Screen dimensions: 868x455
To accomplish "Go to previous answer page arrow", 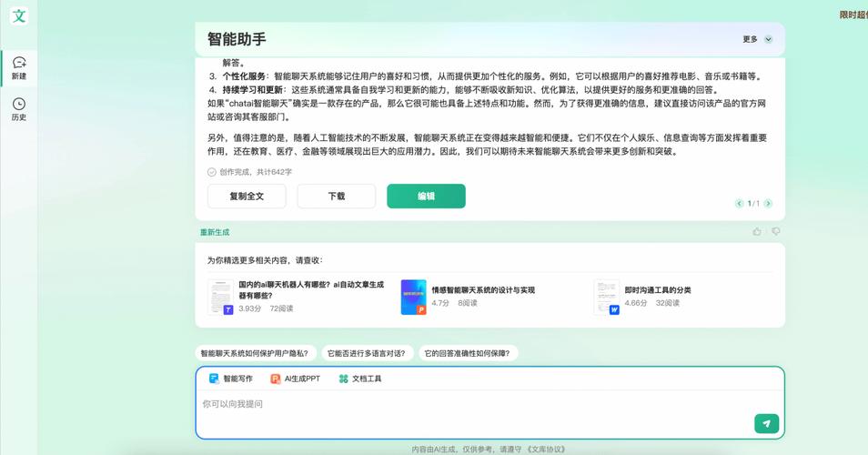I will [739, 204].
